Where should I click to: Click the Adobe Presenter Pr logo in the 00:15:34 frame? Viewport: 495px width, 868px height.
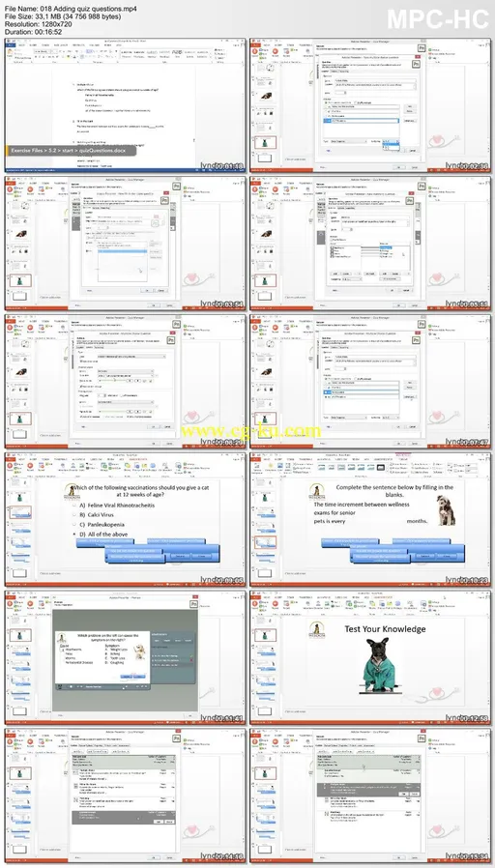point(422,738)
